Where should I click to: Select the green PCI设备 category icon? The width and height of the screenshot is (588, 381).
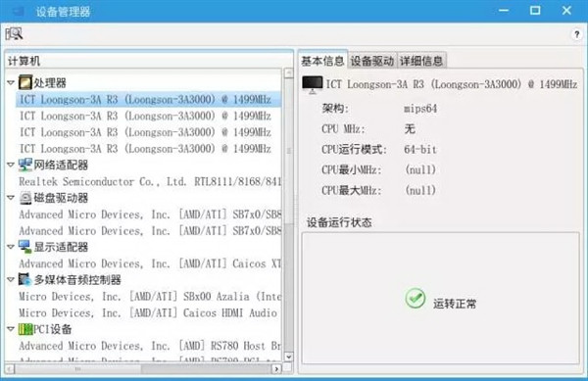point(25,329)
